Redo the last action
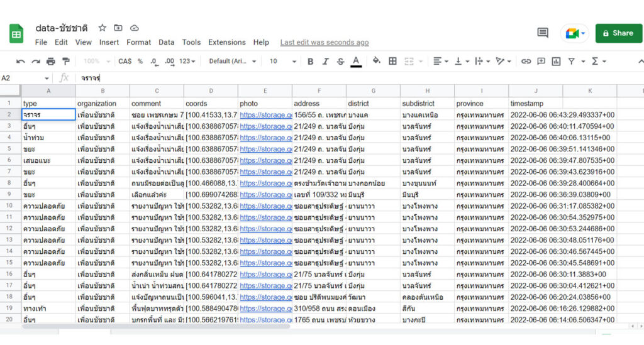 click(x=36, y=62)
